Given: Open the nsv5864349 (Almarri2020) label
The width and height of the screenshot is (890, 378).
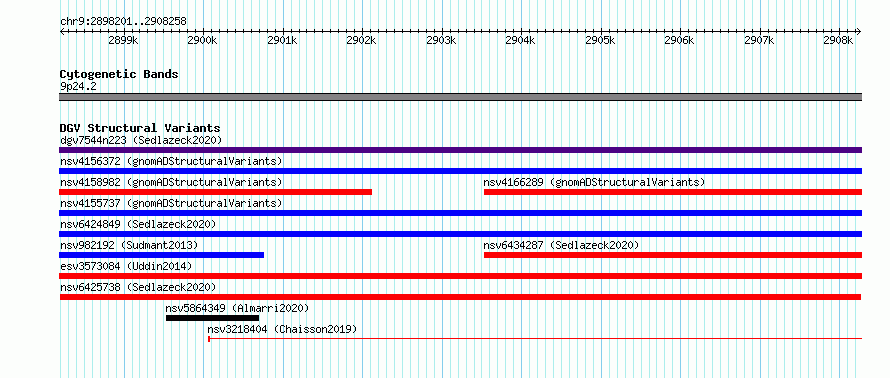Looking at the screenshot, I should pos(237,308).
